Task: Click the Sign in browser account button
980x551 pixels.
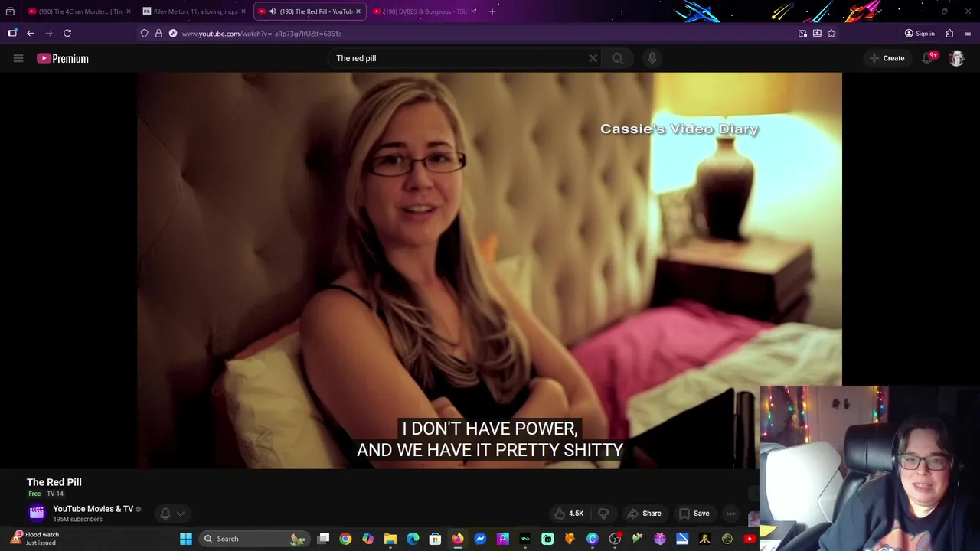Action: 920,34
